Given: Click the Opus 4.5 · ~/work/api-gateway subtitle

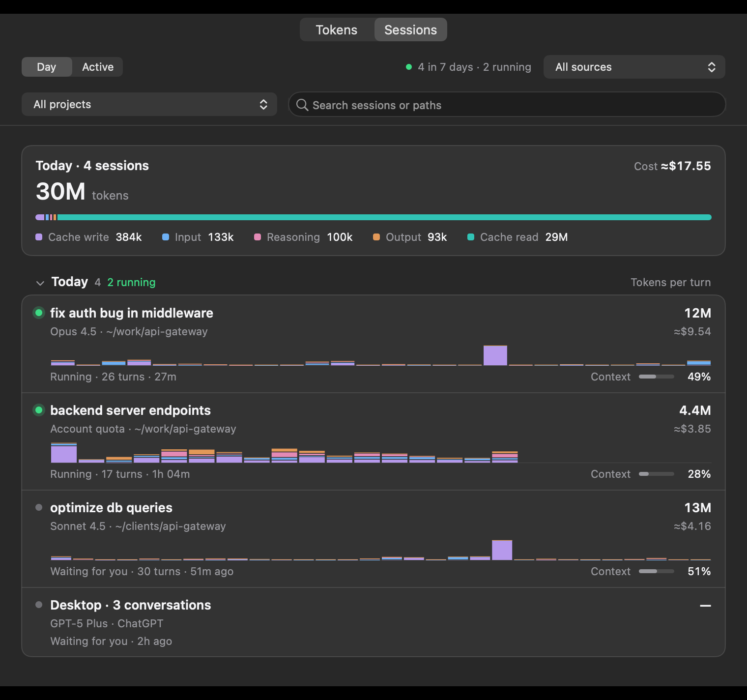Looking at the screenshot, I should click(x=129, y=331).
